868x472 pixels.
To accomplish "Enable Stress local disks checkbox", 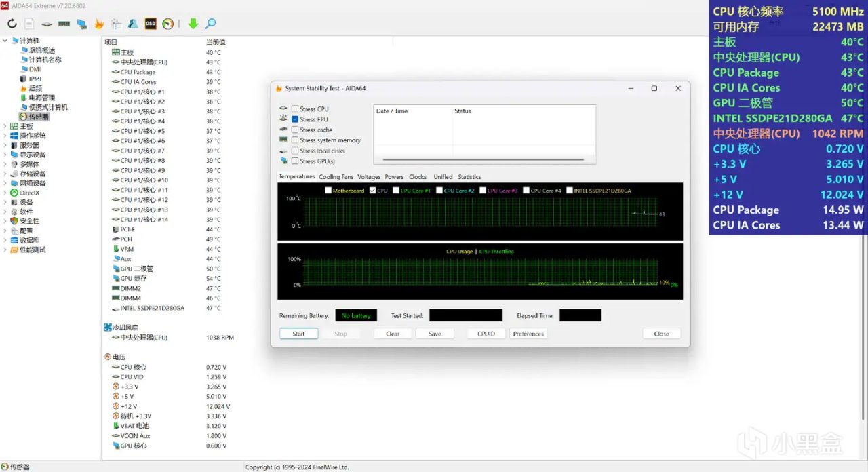I will click(295, 151).
